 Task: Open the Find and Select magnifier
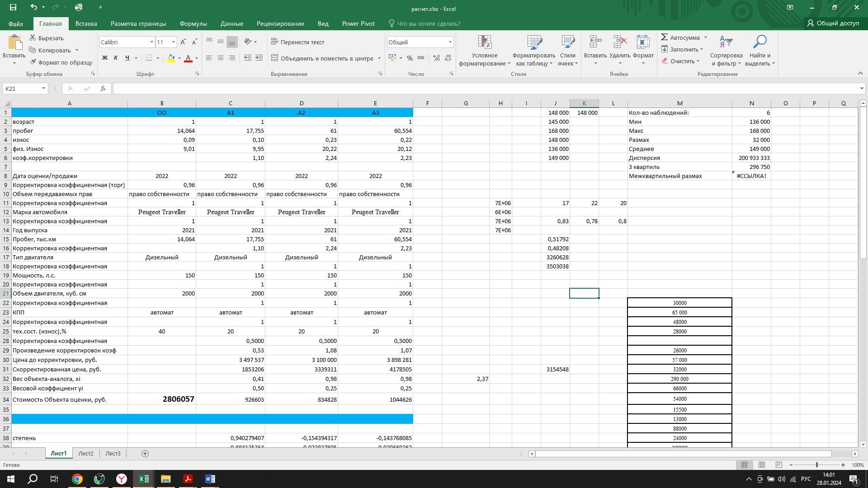coord(759,43)
